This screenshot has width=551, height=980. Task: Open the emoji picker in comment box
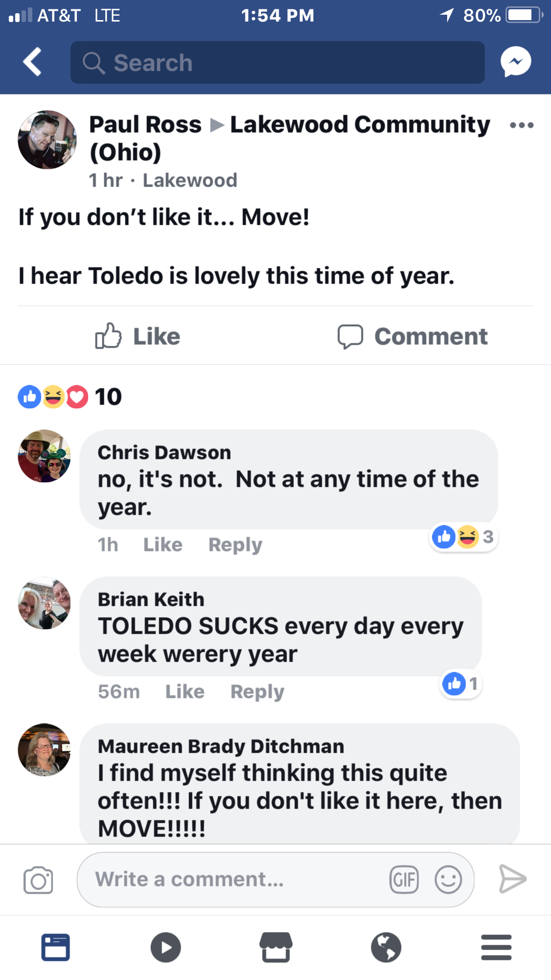[448, 880]
